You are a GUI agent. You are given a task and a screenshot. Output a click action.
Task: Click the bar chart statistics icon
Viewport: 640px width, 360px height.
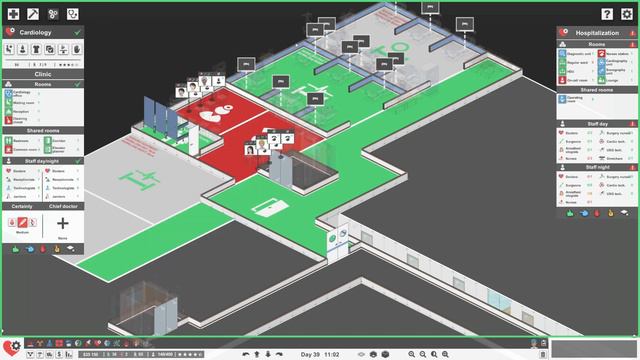point(69,354)
